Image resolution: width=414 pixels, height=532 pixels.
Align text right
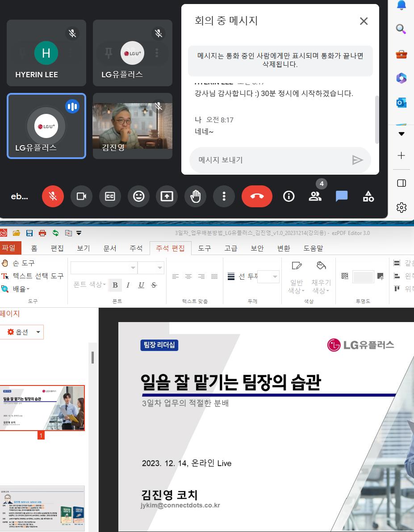click(201, 276)
